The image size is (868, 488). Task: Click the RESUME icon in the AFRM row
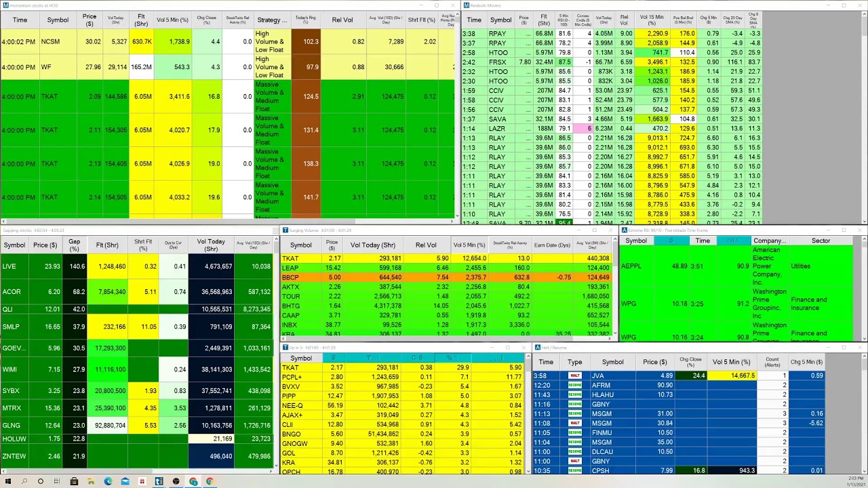click(575, 385)
